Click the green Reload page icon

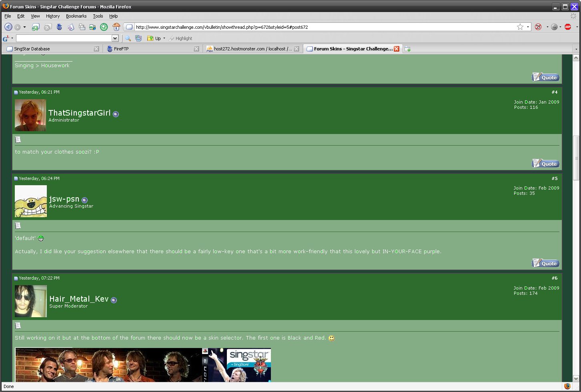tap(104, 27)
